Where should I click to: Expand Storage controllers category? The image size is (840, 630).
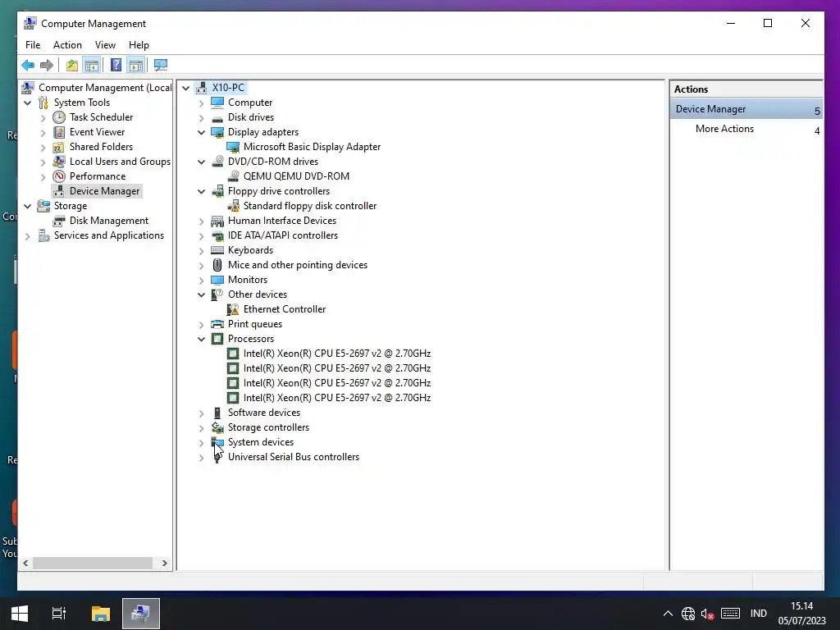pos(202,428)
